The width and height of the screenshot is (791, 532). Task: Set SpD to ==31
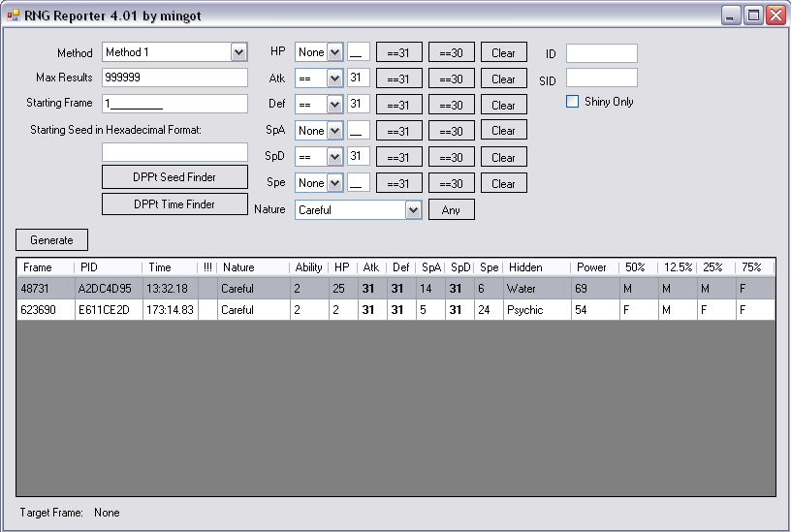click(x=399, y=157)
